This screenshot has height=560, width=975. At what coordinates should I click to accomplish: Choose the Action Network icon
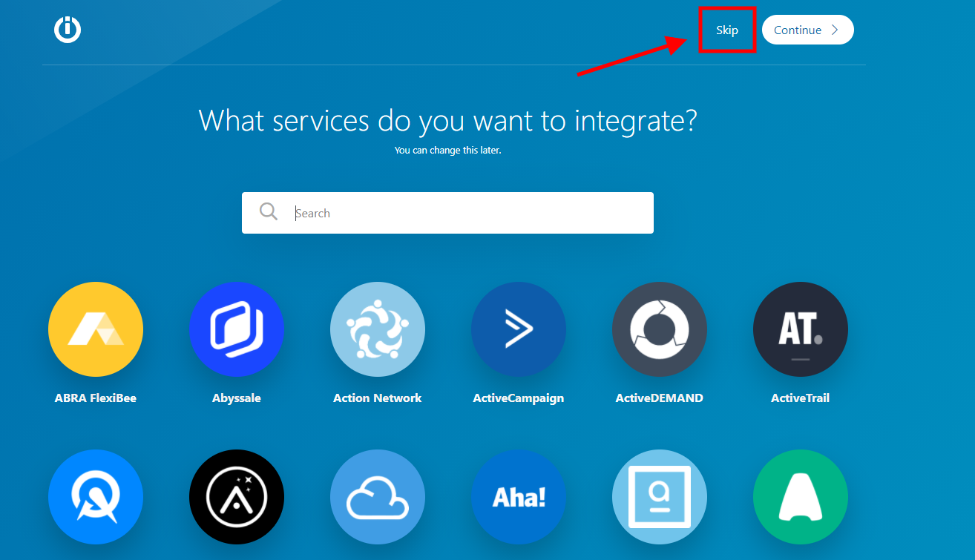pos(378,329)
